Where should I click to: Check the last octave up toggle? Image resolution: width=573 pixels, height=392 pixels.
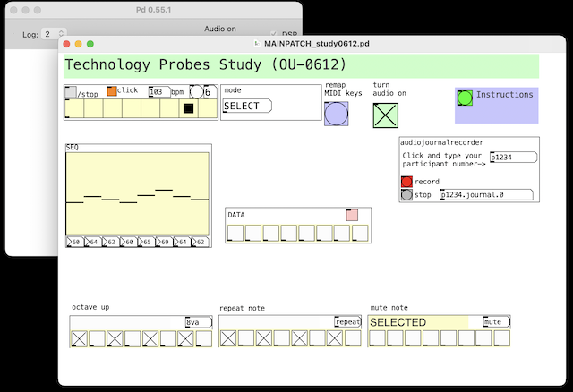pyautogui.click(x=204, y=338)
